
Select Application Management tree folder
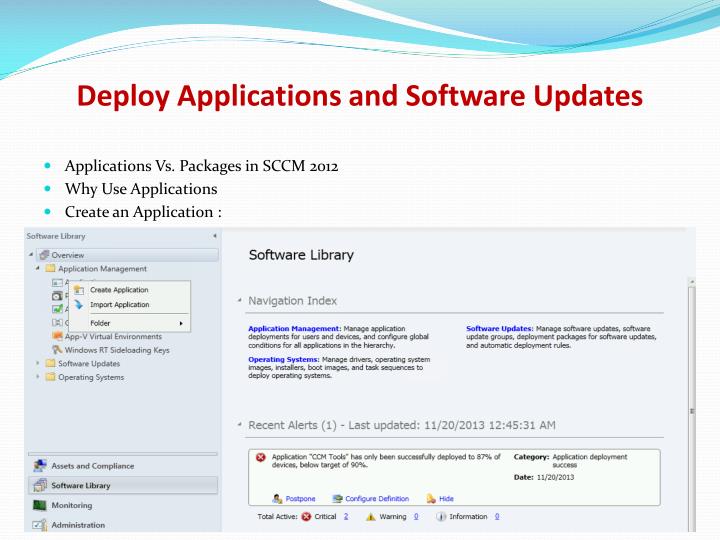click(102, 269)
